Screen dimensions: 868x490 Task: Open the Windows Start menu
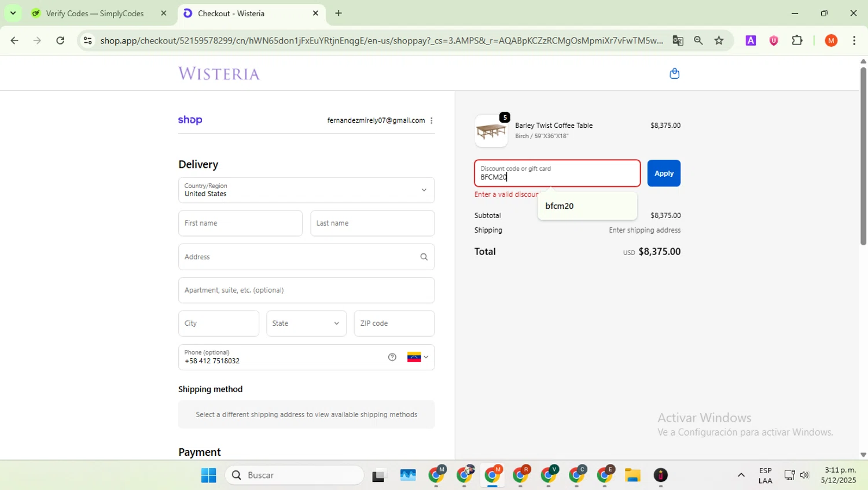coord(208,475)
